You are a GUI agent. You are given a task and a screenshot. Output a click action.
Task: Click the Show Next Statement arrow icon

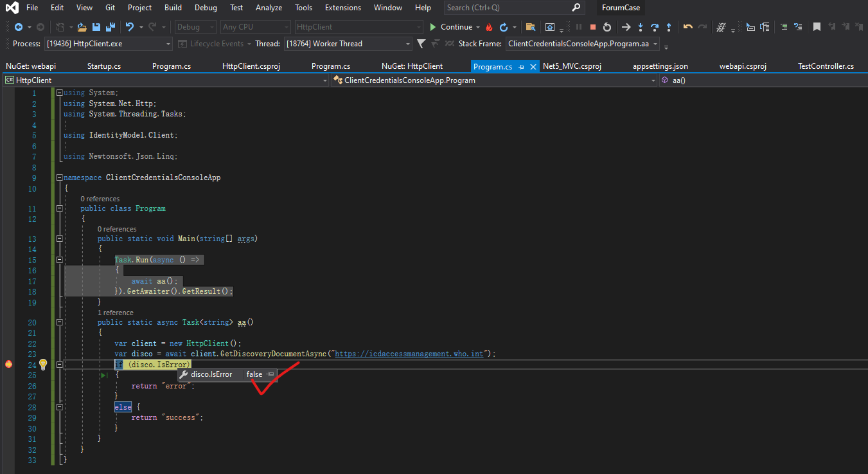626,27
